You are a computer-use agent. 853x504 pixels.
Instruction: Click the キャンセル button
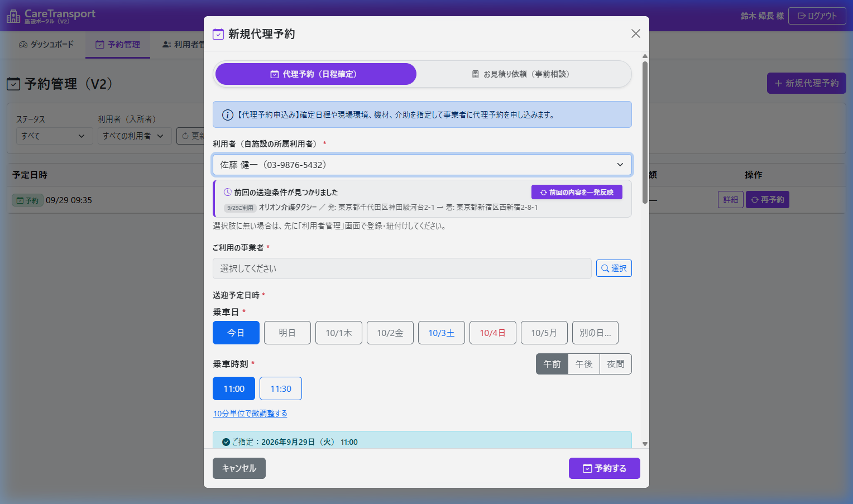coord(239,468)
